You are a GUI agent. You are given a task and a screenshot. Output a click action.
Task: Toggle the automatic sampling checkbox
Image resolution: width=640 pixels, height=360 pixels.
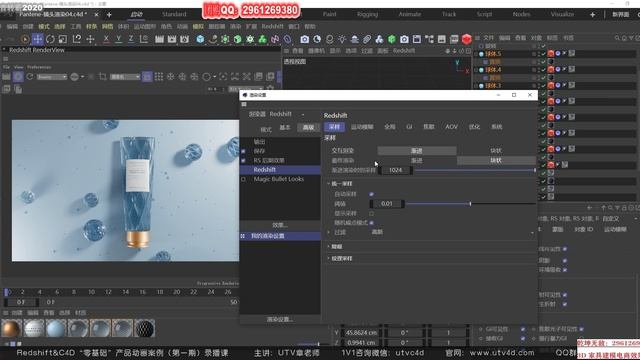point(371,194)
